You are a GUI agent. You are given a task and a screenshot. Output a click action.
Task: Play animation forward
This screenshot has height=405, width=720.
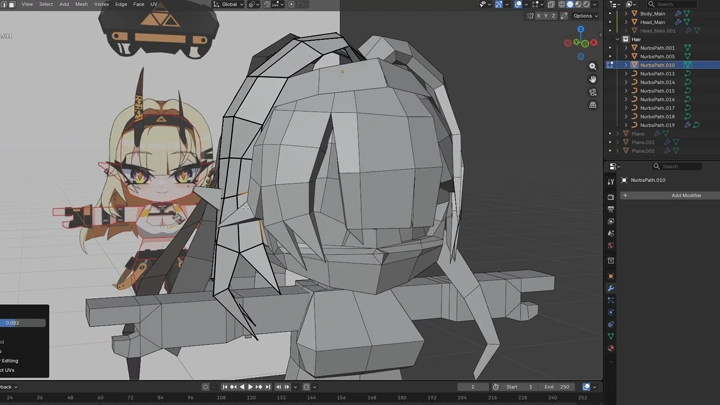[250, 387]
